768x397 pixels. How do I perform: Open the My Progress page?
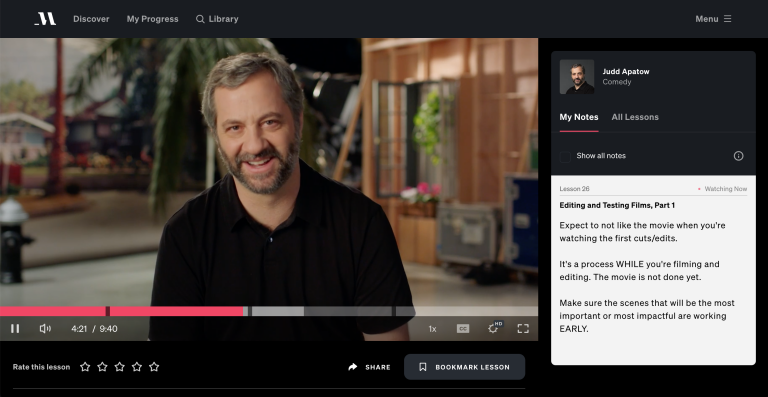tap(152, 19)
